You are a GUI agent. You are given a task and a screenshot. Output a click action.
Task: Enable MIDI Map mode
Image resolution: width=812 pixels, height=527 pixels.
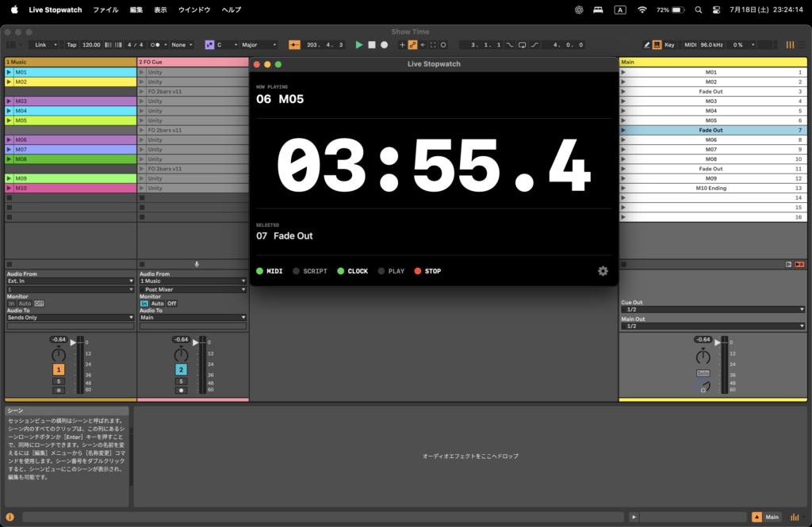point(691,45)
